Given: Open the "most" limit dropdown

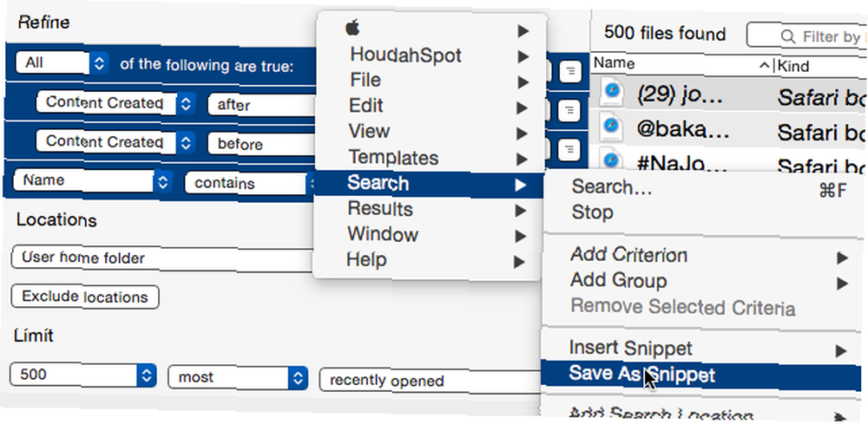Looking at the screenshot, I should coord(238,377).
